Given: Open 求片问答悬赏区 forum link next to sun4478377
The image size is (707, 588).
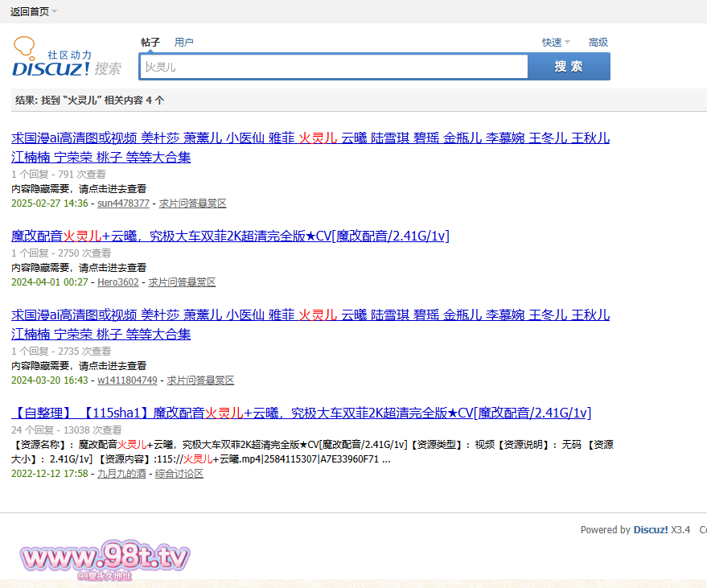Looking at the screenshot, I should 192,204.
